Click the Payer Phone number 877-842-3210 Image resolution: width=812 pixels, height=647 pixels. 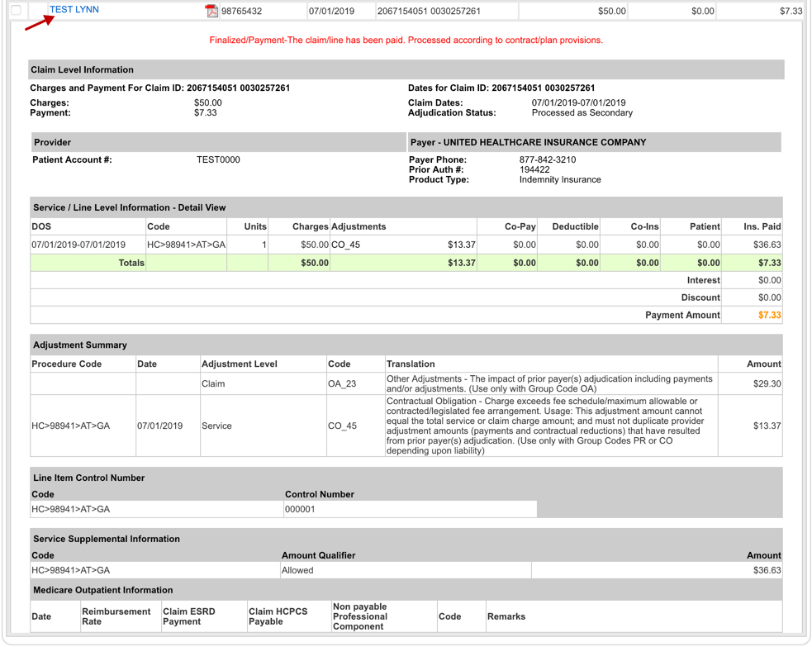[548, 159]
